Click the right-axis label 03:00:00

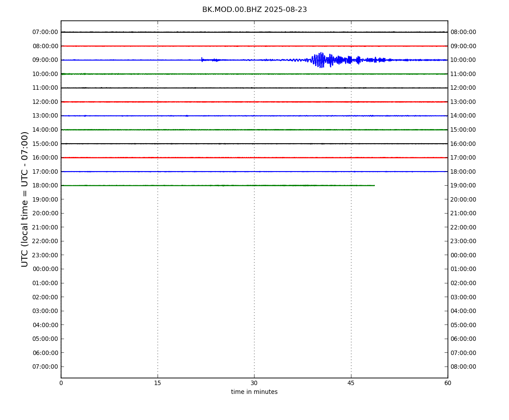coord(463,297)
